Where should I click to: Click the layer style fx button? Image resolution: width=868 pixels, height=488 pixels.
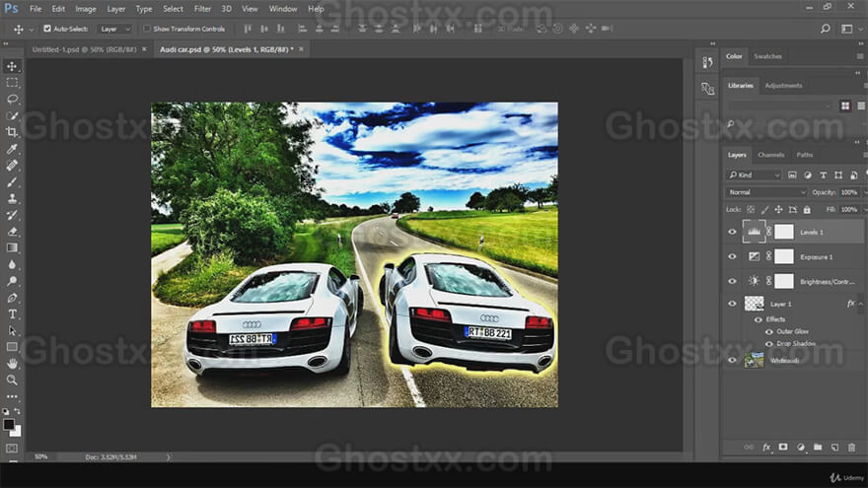point(766,447)
